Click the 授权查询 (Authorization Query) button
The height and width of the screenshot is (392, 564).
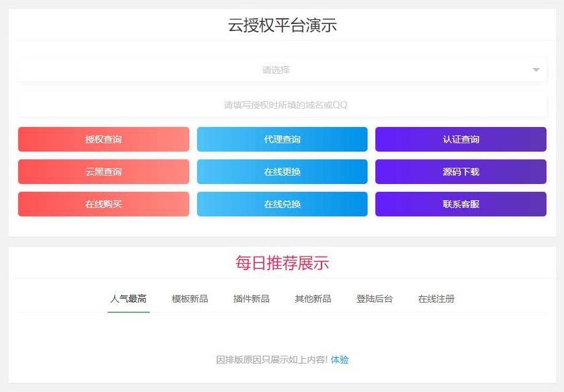102,139
